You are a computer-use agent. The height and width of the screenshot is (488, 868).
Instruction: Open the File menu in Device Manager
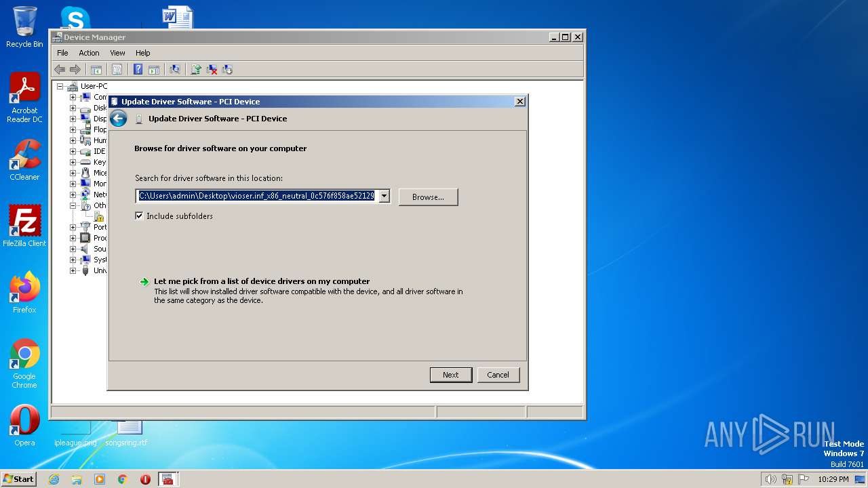(62, 53)
